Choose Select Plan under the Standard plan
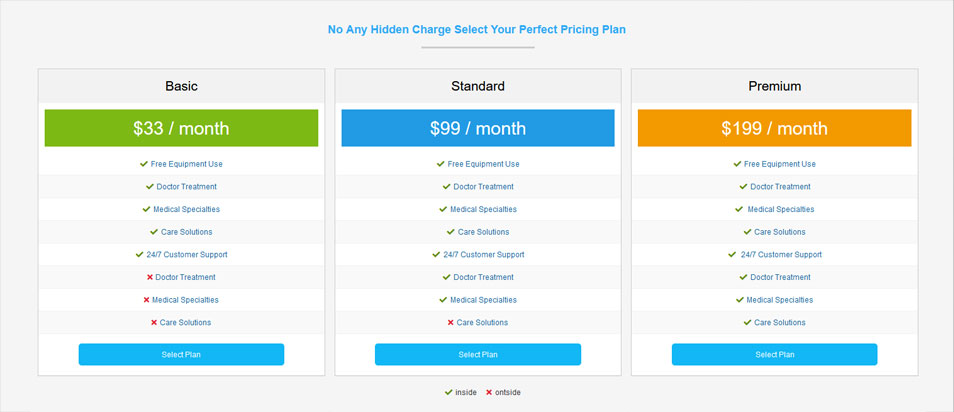Viewport: 954px width, 412px height. pyautogui.click(x=477, y=354)
